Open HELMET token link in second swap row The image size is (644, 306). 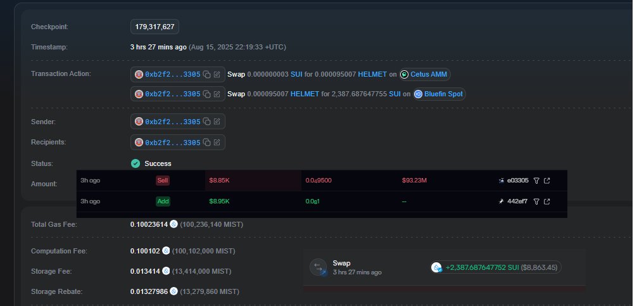(305, 94)
